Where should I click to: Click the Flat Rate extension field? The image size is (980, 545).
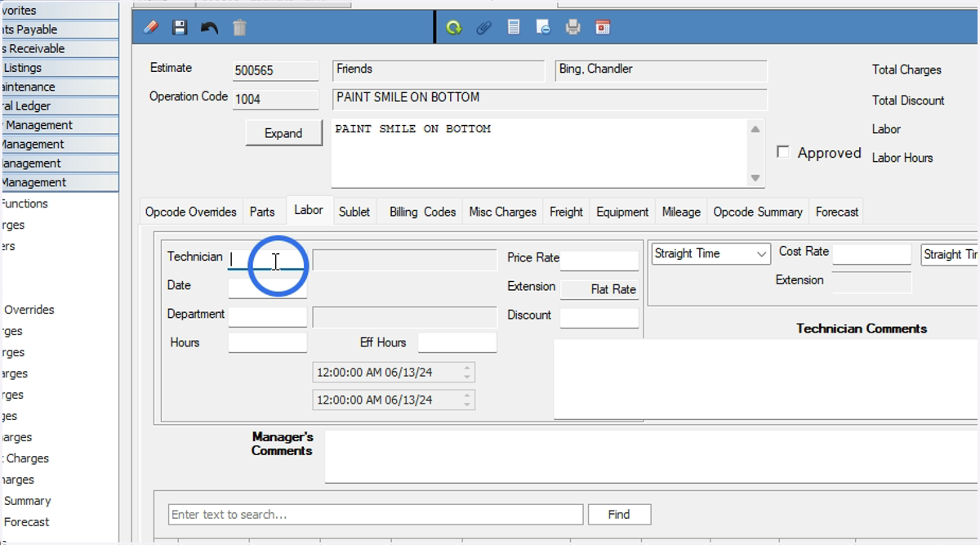[x=599, y=289]
